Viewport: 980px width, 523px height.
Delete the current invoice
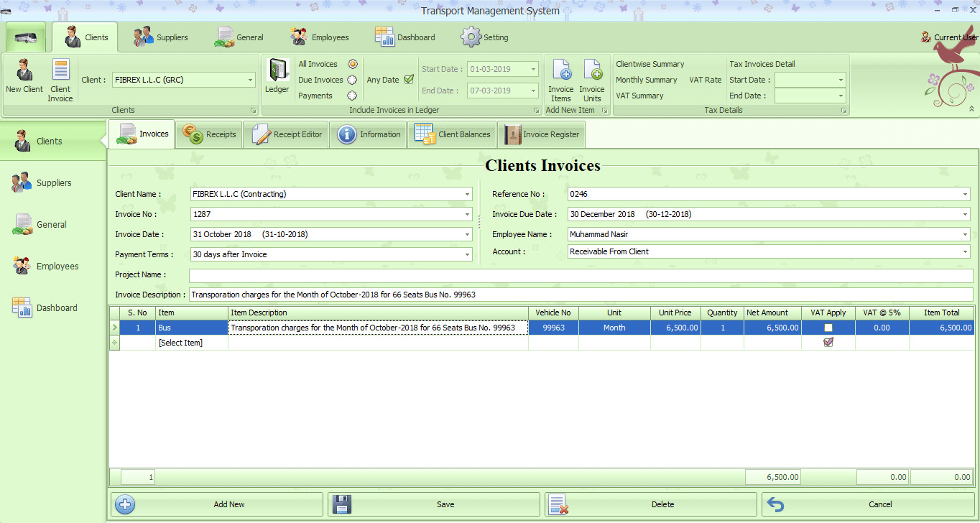click(x=651, y=504)
